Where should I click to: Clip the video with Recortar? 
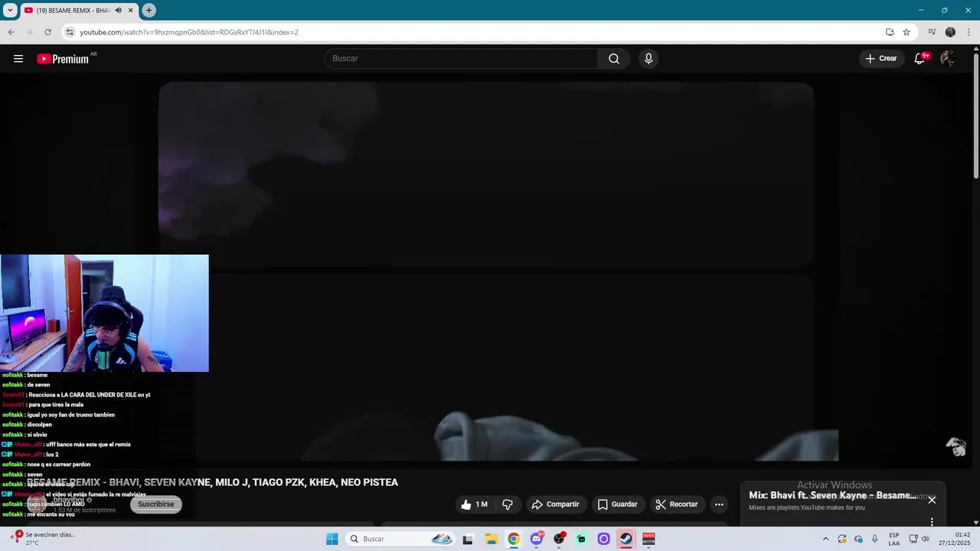tap(678, 504)
